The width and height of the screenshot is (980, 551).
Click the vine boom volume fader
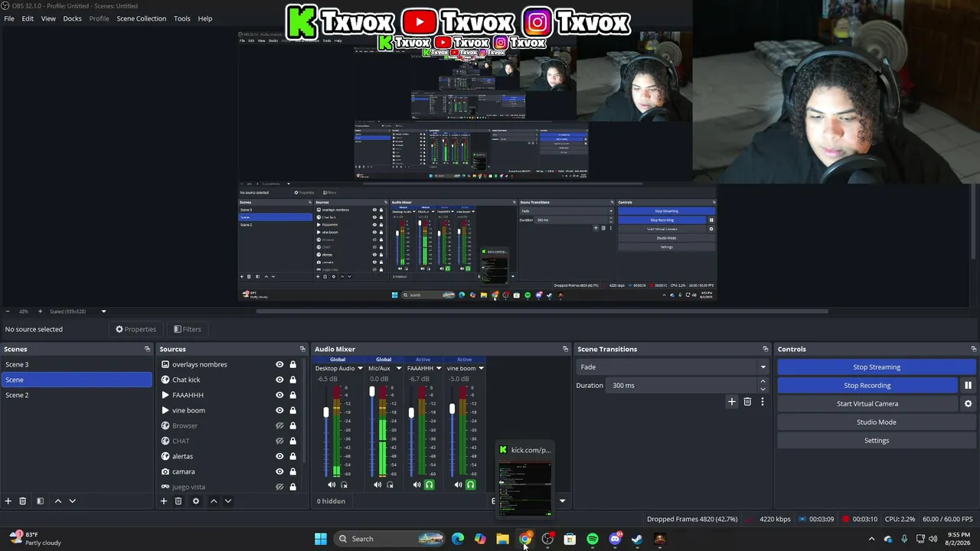coord(452,409)
